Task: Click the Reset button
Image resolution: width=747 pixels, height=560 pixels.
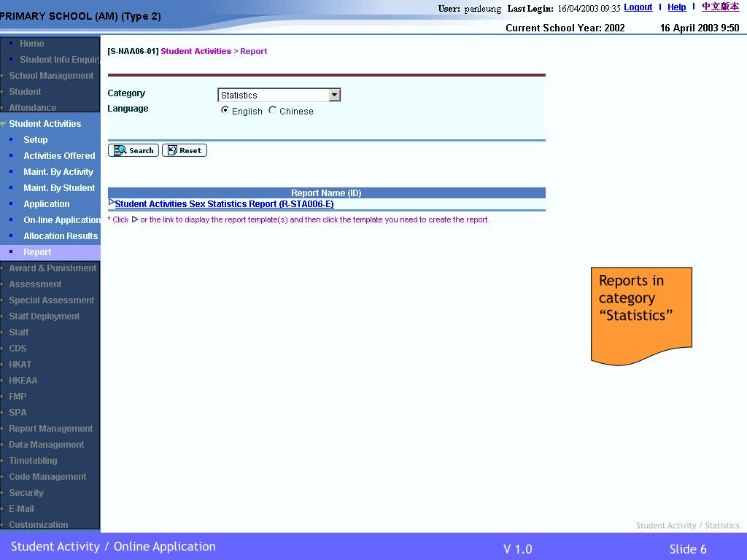Action: [x=185, y=150]
